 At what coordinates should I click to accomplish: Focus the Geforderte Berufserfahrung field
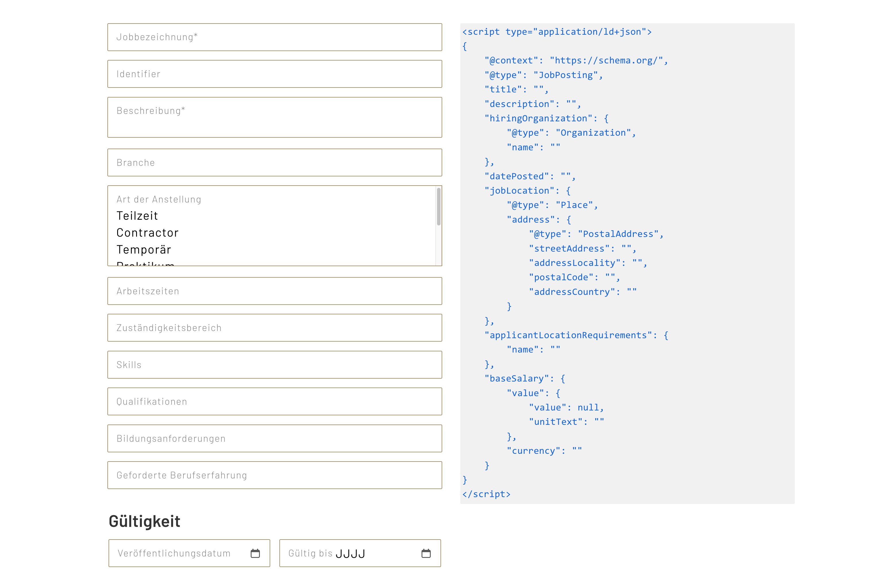274,475
